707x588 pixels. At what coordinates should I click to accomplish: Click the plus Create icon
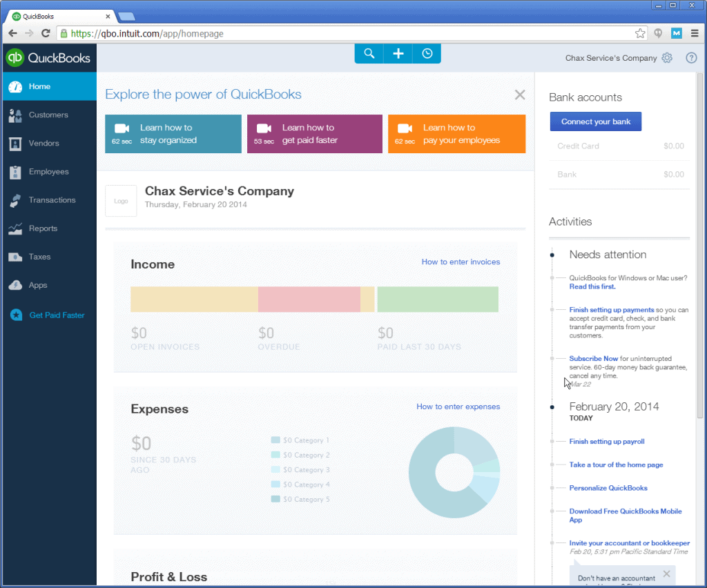pyautogui.click(x=398, y=54)
